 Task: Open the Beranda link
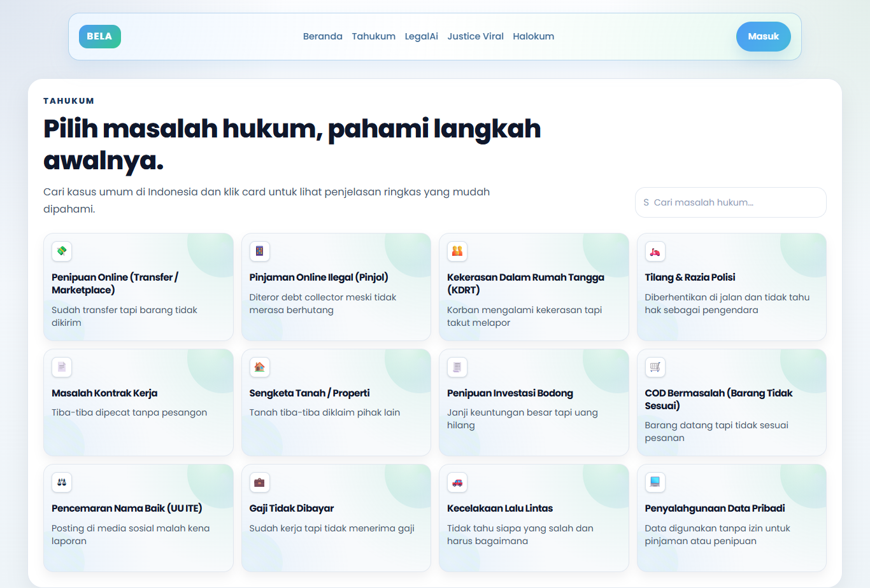[x=322, y=36]
